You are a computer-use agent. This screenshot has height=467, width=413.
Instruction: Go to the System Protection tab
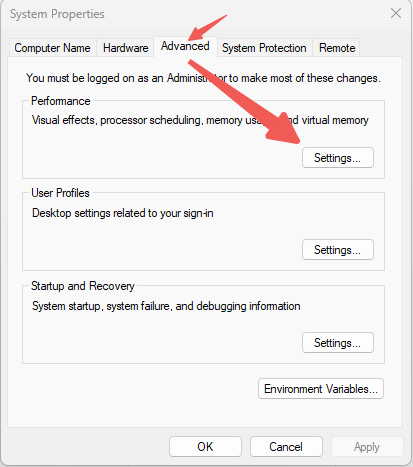click(x=264, y=48)
